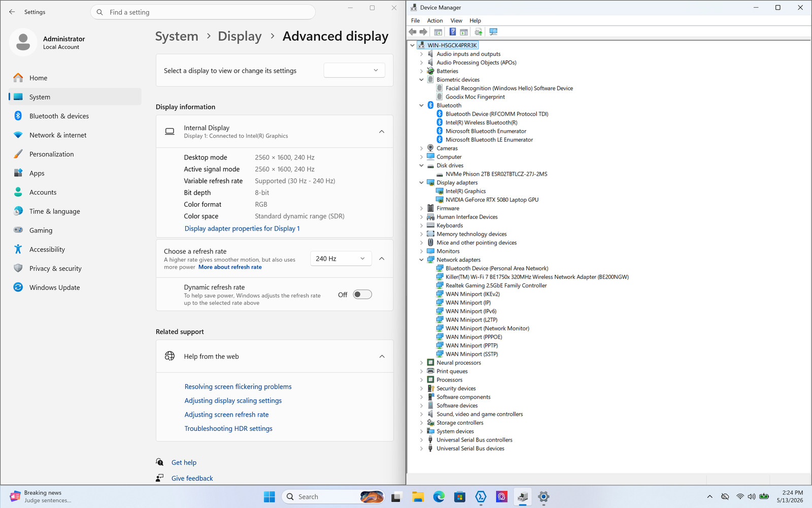Click the Bluetooth & devices sidebar icon
Viewport: 812px width, 508px height.
[x=18, y=116]
